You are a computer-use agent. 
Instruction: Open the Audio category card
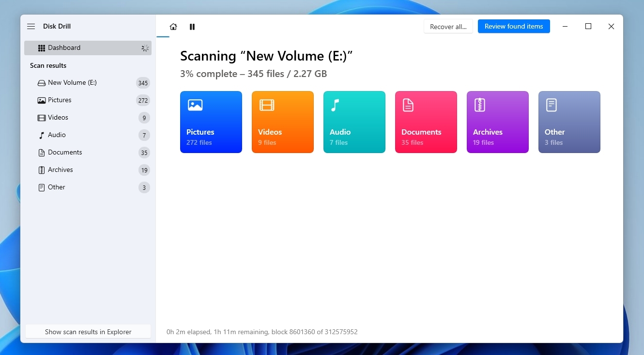[x=354, y=122]
